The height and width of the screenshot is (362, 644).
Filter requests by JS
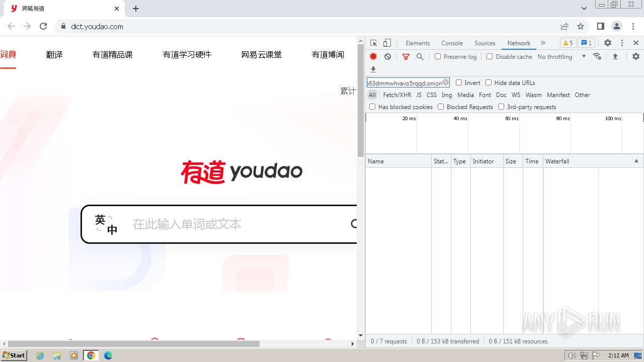click(x=419, y=95)
